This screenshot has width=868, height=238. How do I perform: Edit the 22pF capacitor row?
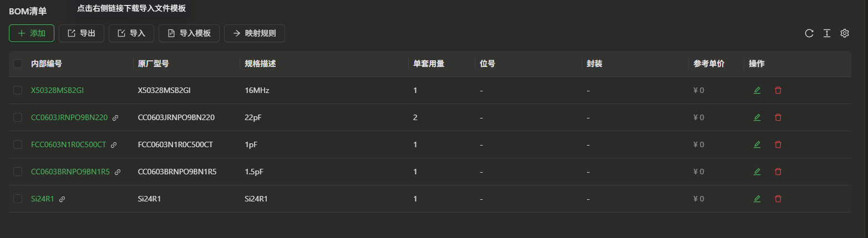pyautogui.click(x=757, y=117)
